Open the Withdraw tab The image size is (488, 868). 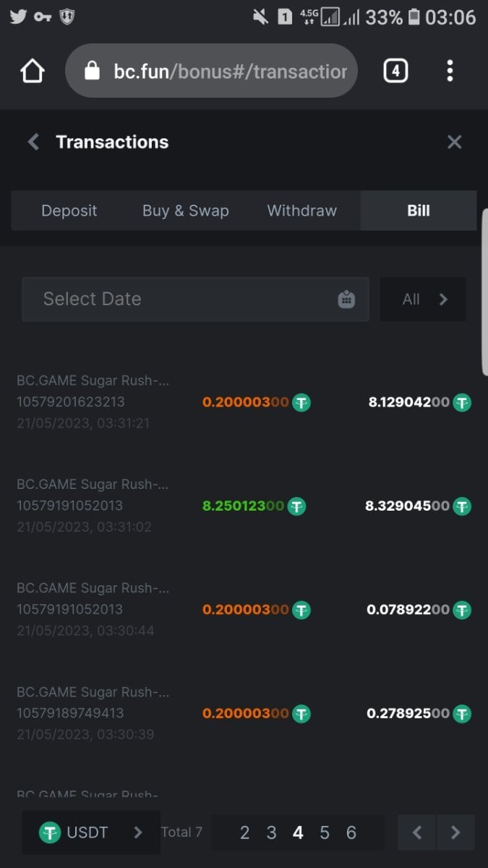click(x=302, y=210)
